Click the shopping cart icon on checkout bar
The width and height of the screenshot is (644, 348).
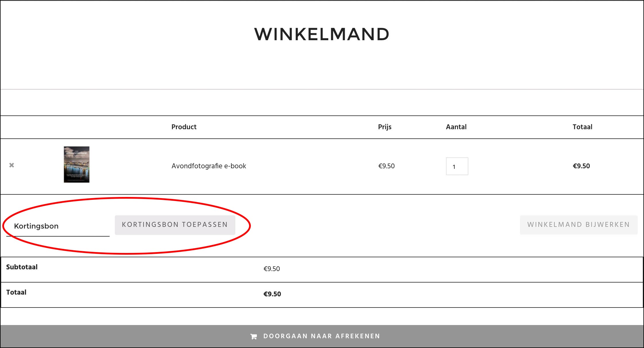coord(254,337)
